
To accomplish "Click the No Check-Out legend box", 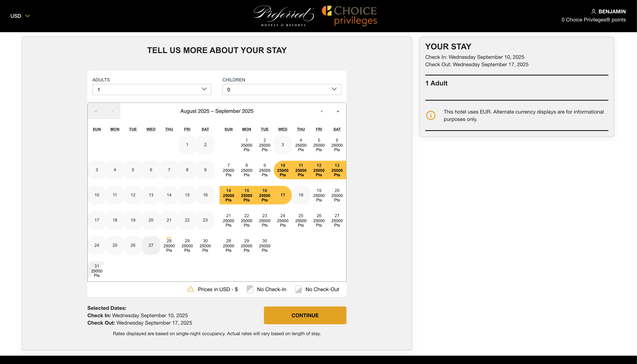I will 298,289.
